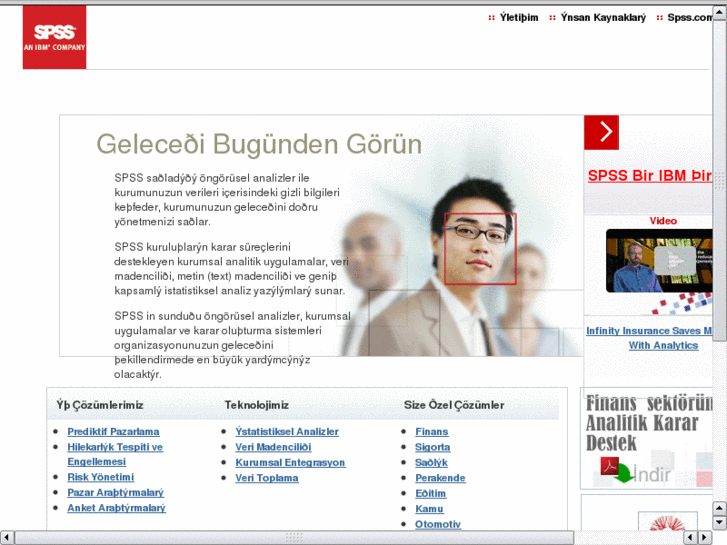Viewport: 727px width, 545px height.
Task: Click the İndir download text
Action: point(651,474)
